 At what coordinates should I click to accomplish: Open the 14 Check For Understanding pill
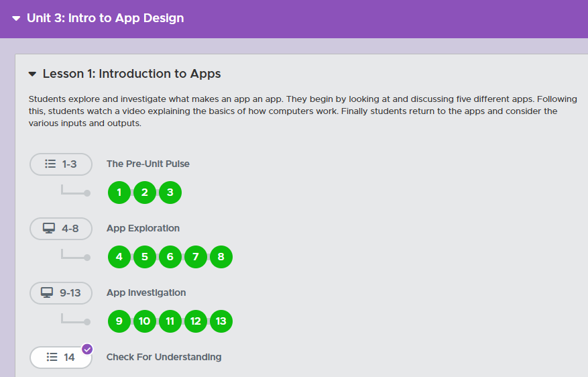(x=61, y=358)
